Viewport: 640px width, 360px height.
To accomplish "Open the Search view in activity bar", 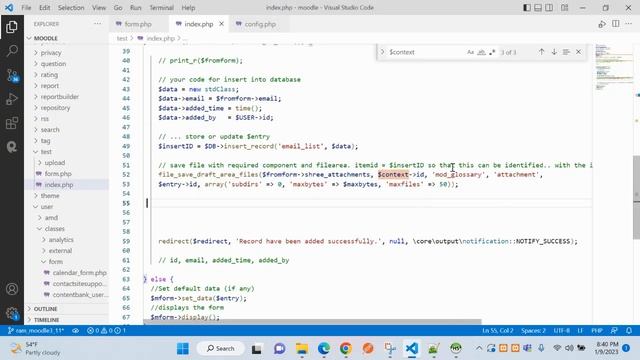I will (12, 51).
